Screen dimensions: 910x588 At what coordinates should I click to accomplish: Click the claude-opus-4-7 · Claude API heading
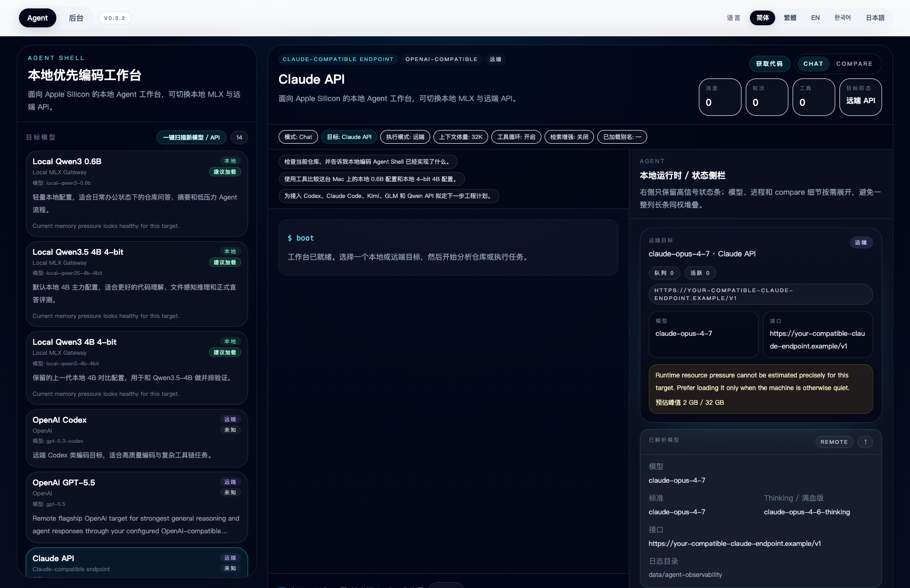click(x=702, y=254)
